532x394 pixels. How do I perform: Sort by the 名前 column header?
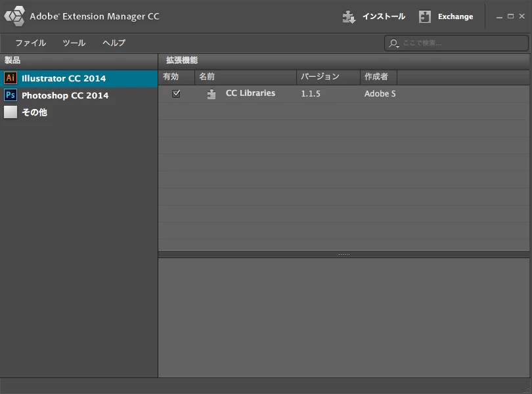coord(246,77)
